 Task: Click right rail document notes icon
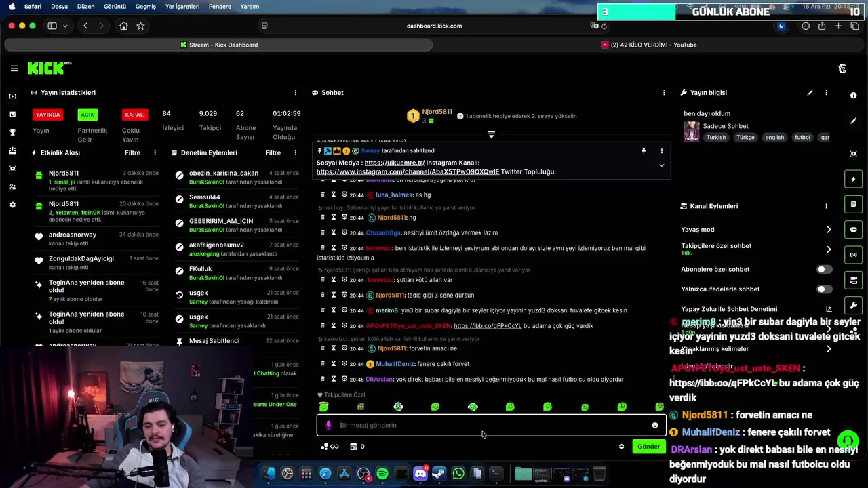(853, 204)
